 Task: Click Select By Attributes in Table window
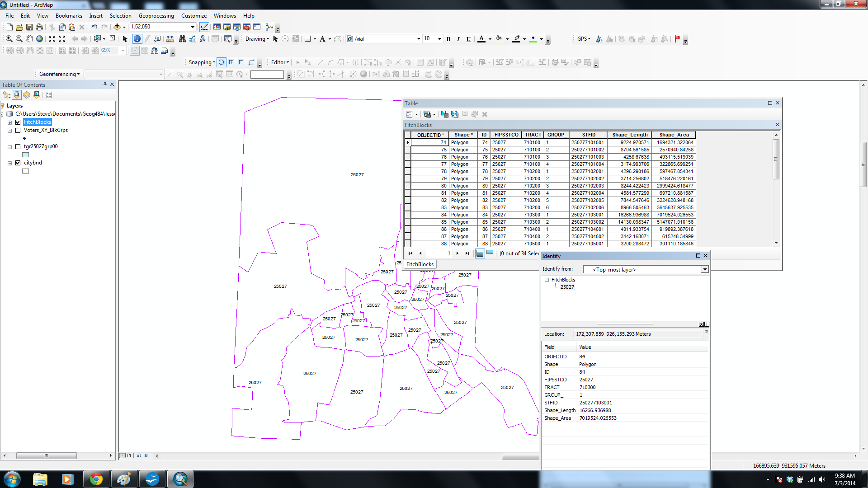coord(445,114)
